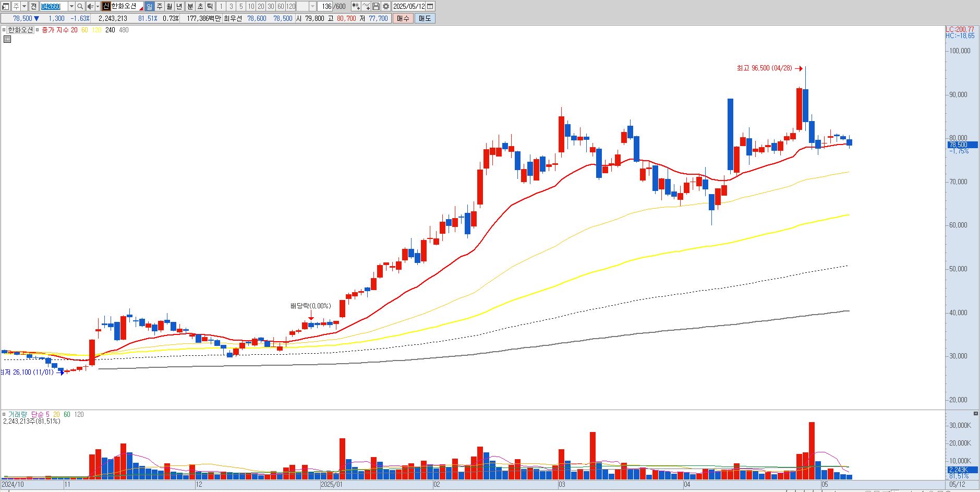This screenshot has width=980, height=492.
Task: Click the 240 moving average legend value
Action: point(110,30)
